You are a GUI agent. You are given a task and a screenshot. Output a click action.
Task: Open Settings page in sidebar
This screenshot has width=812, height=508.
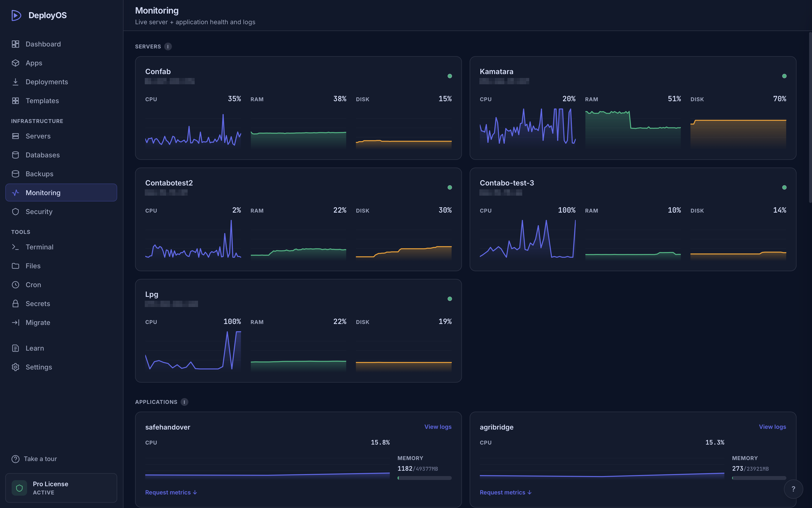pos(61,367)
